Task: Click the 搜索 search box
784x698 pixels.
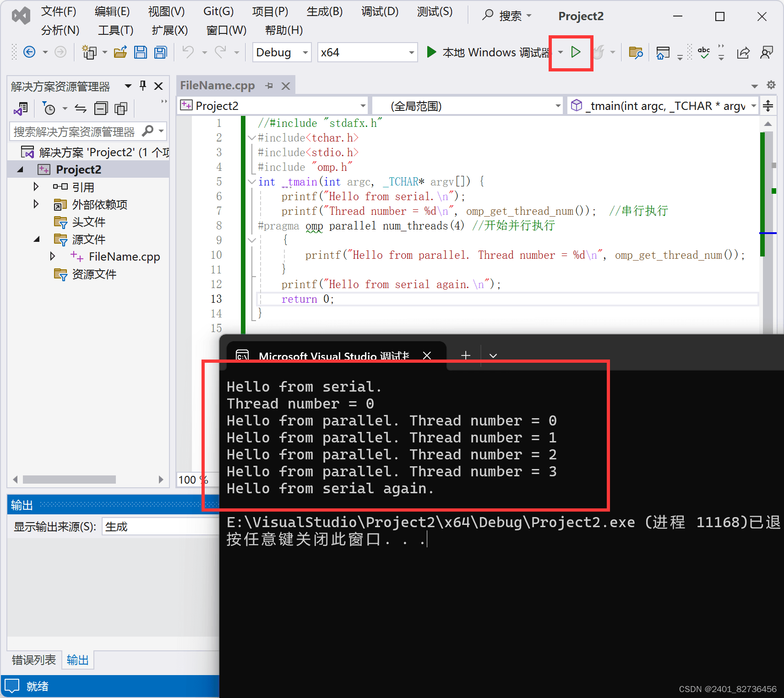Action: [x=507, y=16]
